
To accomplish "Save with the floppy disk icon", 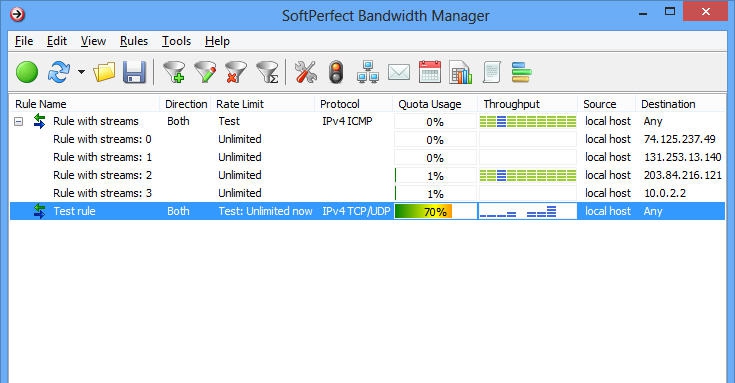I will (x=134, y=73).
